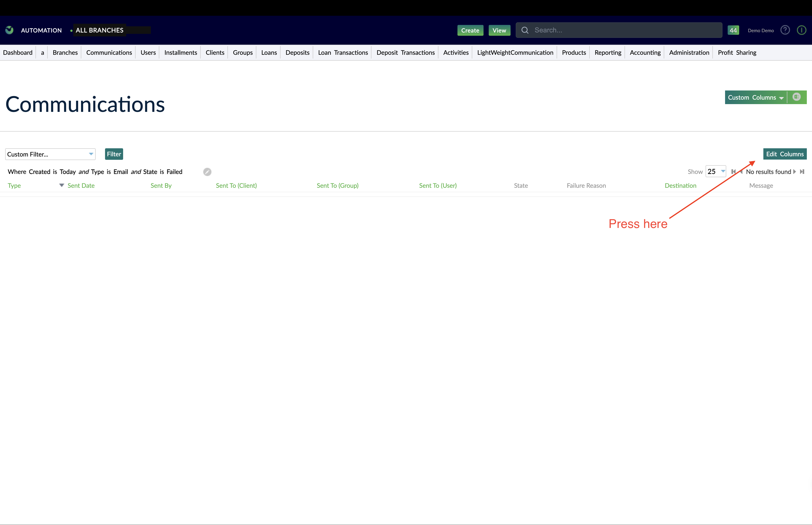
Task: Click the search magnifier icon
Action: point(525,30)
